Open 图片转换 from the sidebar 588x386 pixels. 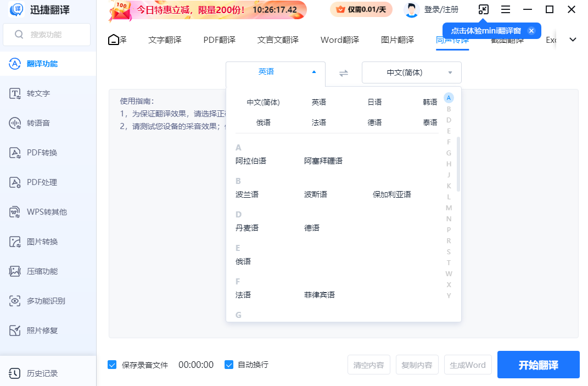[x=15, y=242]
